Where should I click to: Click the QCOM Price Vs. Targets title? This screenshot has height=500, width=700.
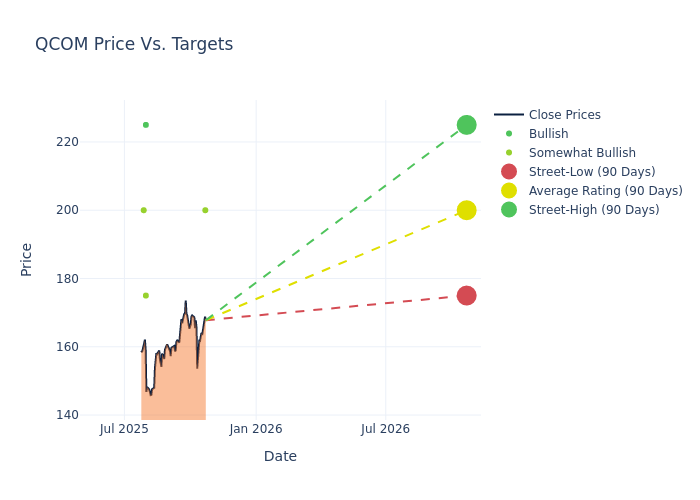tap(134, 44)
